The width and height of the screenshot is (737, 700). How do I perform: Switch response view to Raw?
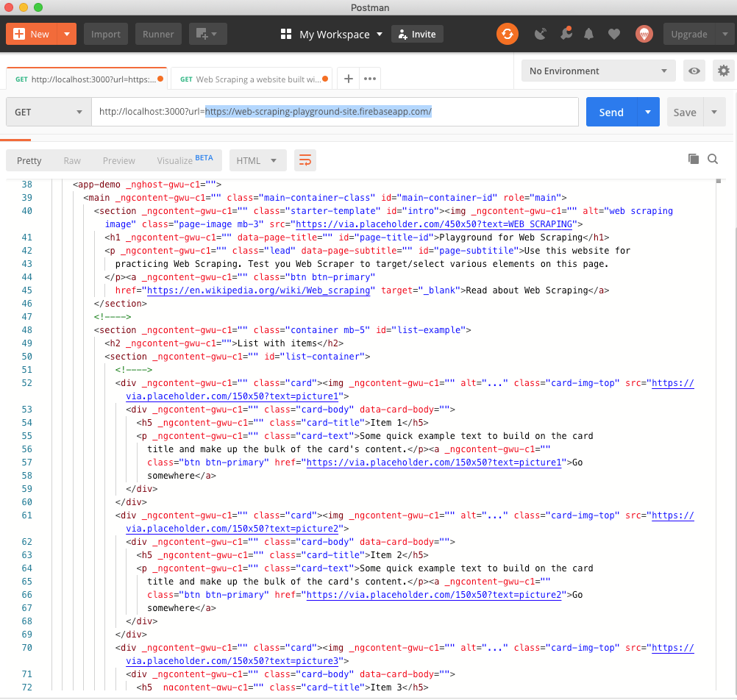71,160
